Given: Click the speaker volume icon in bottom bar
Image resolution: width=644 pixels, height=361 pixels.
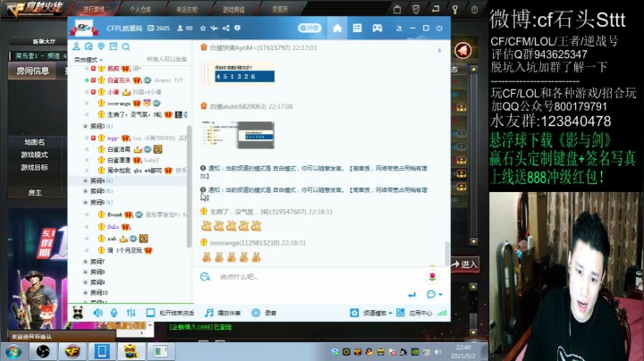Looking at the screenshot, I should (x=97, y=313).
